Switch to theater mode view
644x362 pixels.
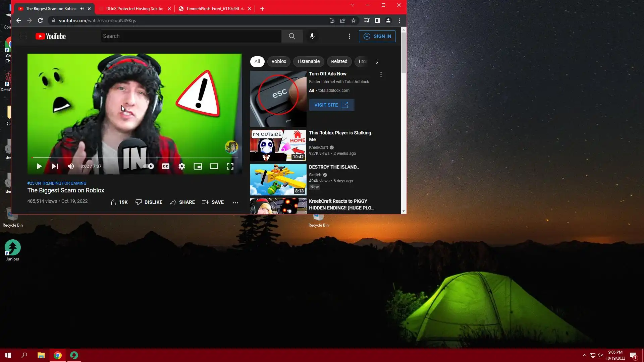[214, 166]
